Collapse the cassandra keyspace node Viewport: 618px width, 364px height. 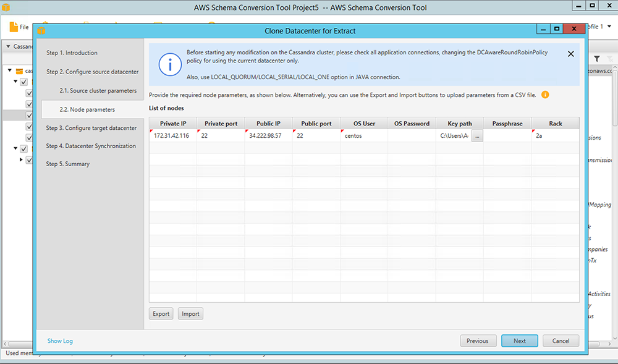click(9, 71)
